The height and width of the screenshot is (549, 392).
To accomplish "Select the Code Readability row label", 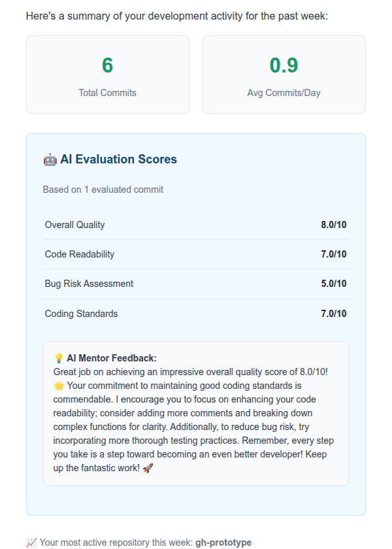I will click(80, 254).
